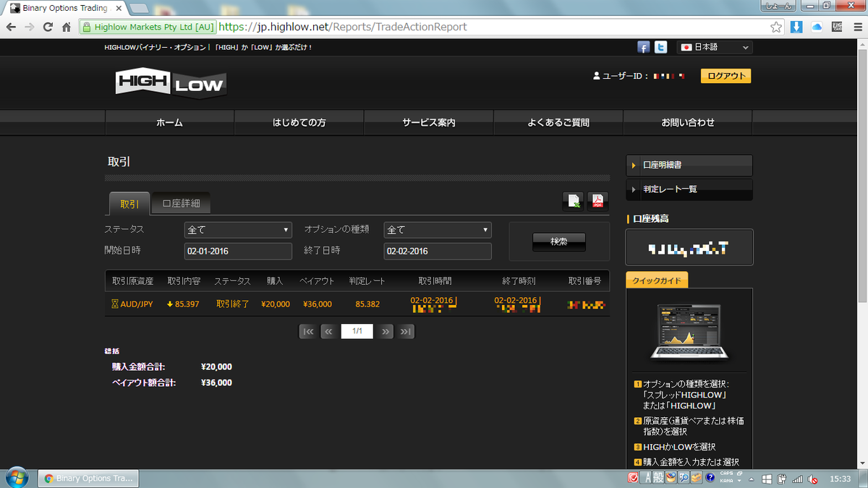868x488 pixels.
Task: Click the browser home icon
Action: [x=66, y=26]
